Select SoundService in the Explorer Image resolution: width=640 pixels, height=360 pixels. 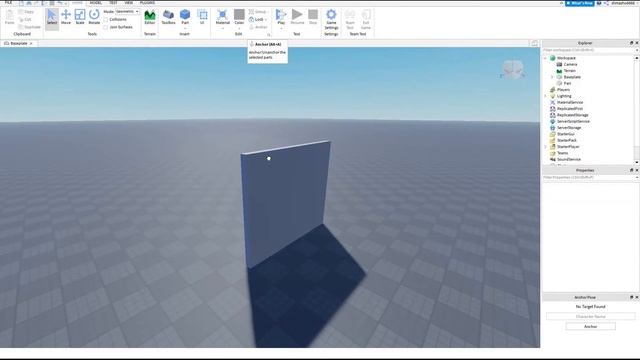(x=569, y=160)
